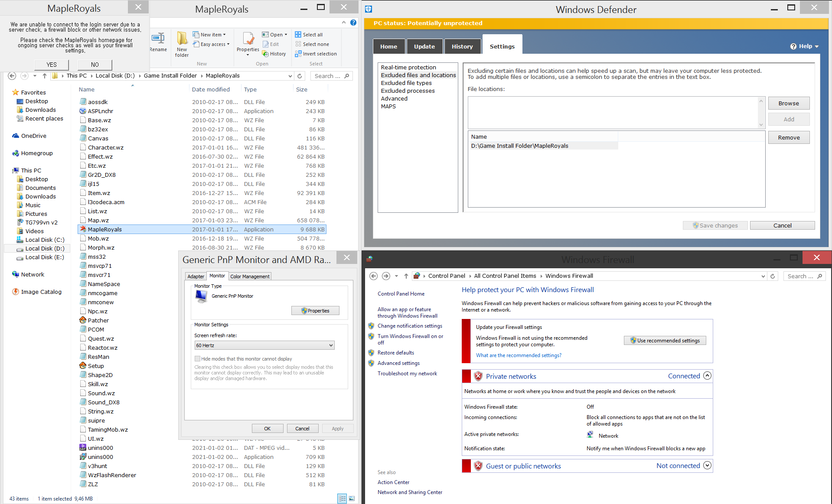Open the MapleRoyals application file
The width and height of the screenshot is (832, 504).
pyautogui.click(x=104, y=229)
